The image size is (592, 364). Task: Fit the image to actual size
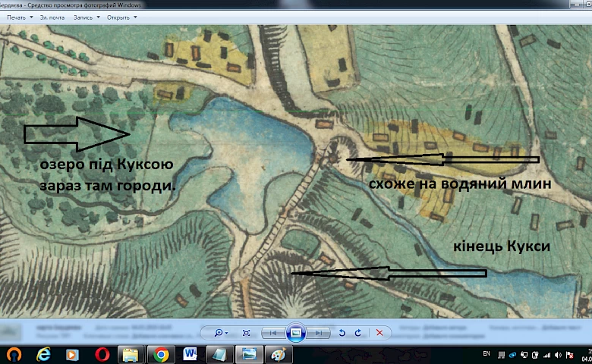[x=246, y=333]
